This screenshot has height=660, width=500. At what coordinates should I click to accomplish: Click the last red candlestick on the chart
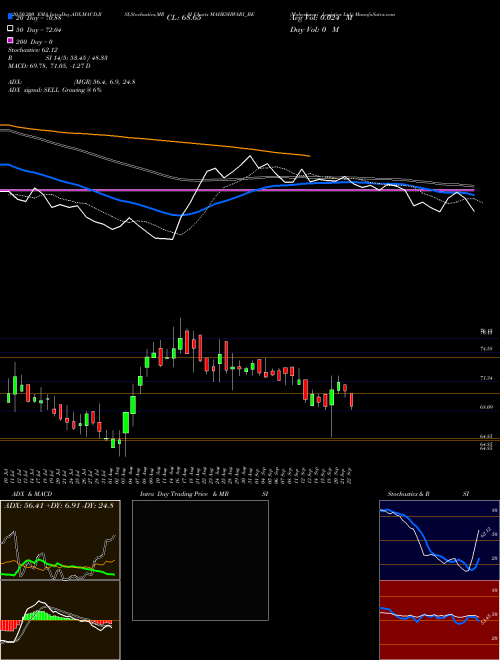click(x=351, y=400)
